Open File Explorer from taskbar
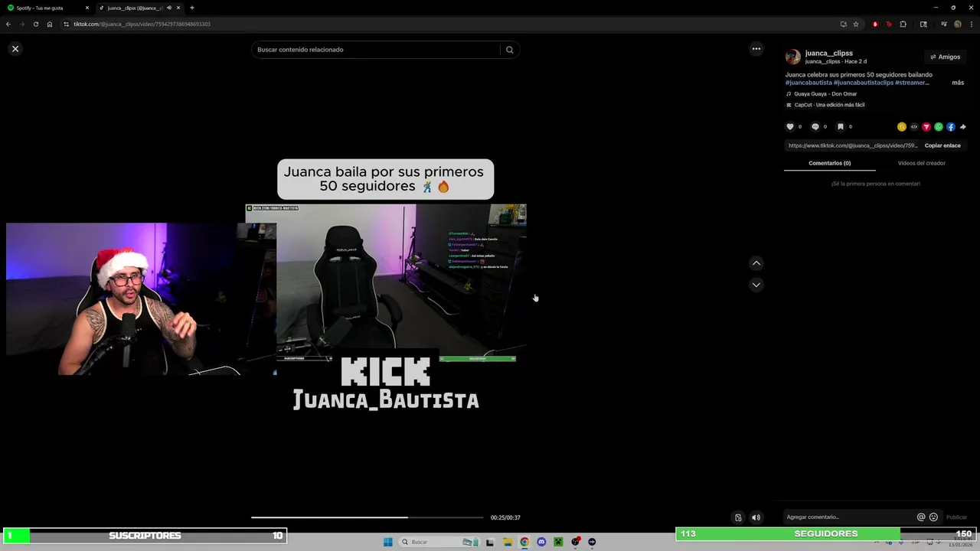This screenshot has height=551, width=980. coord(507,542)
